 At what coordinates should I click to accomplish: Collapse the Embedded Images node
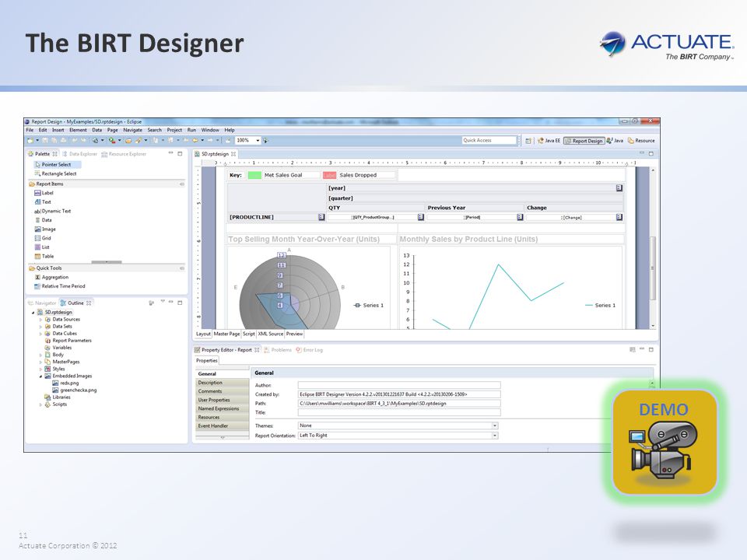point(40,376)
